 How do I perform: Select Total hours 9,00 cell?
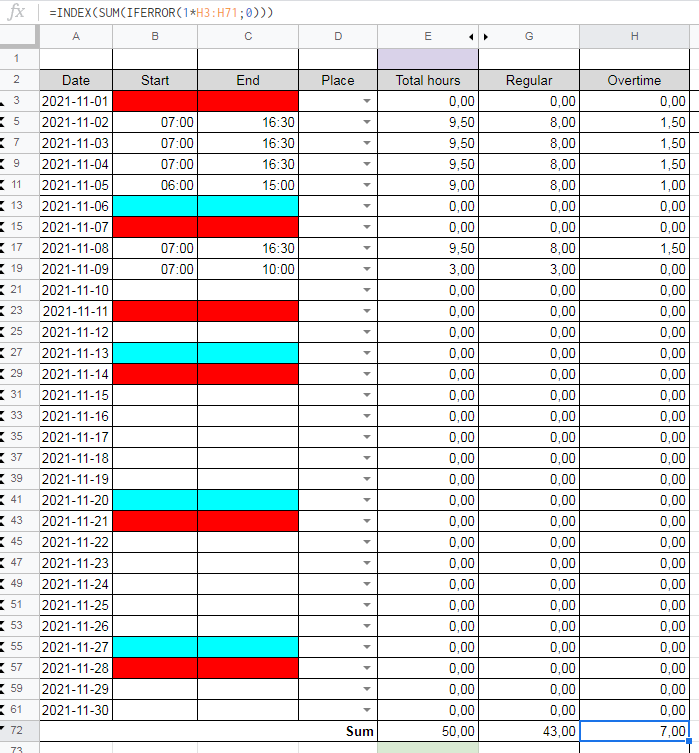(428, 185)
